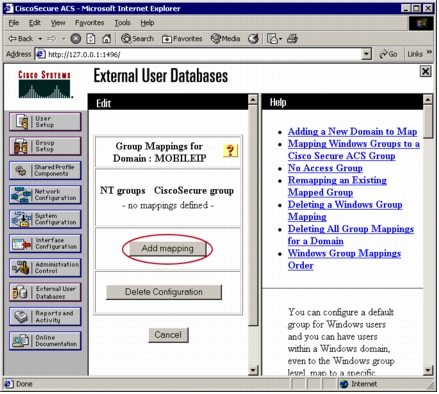Open the Help menu
This screenshot has width=439, height=394.
tap(147, 23)
